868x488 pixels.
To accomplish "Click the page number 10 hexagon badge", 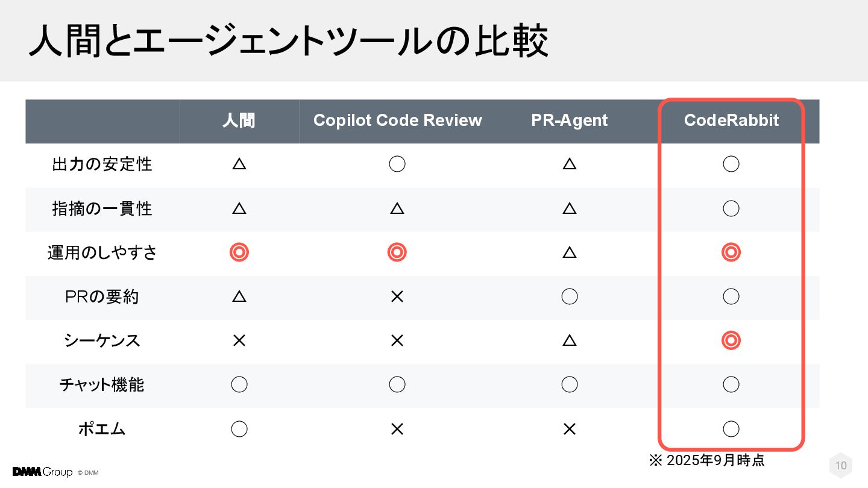I will pos(841,465).
